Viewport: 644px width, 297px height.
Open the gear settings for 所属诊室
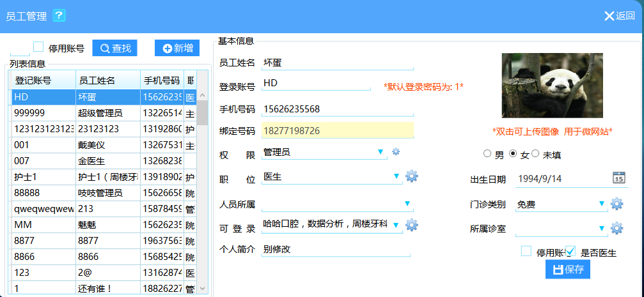pos(617,228)
